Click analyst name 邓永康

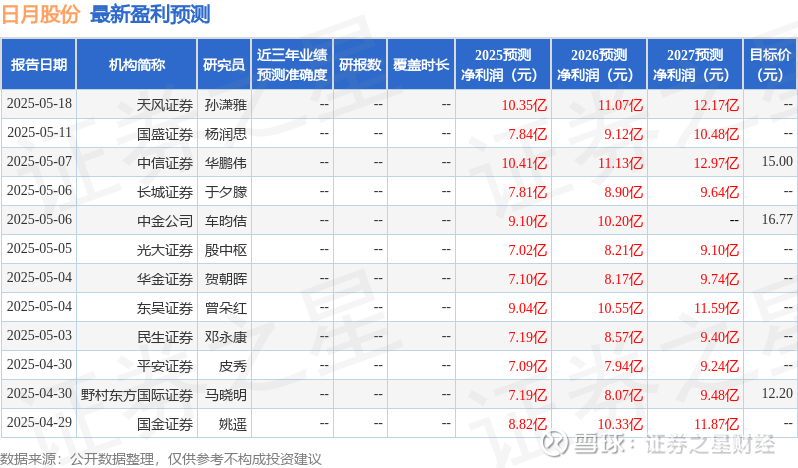pyautogui.click(x=225, y=337)
